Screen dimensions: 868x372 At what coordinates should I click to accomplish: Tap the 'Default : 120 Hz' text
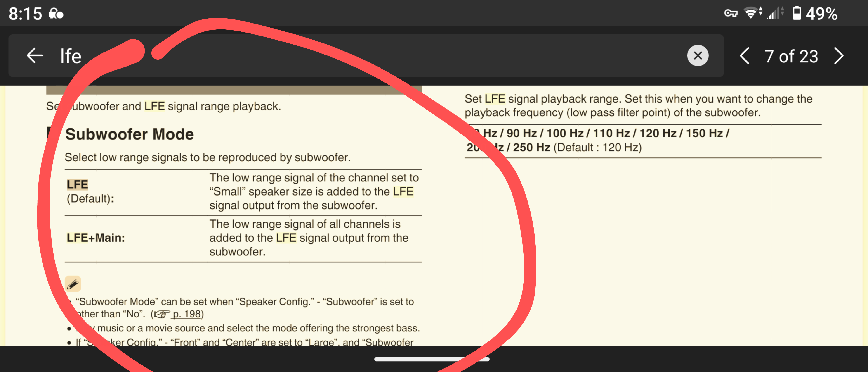point(597,147)
